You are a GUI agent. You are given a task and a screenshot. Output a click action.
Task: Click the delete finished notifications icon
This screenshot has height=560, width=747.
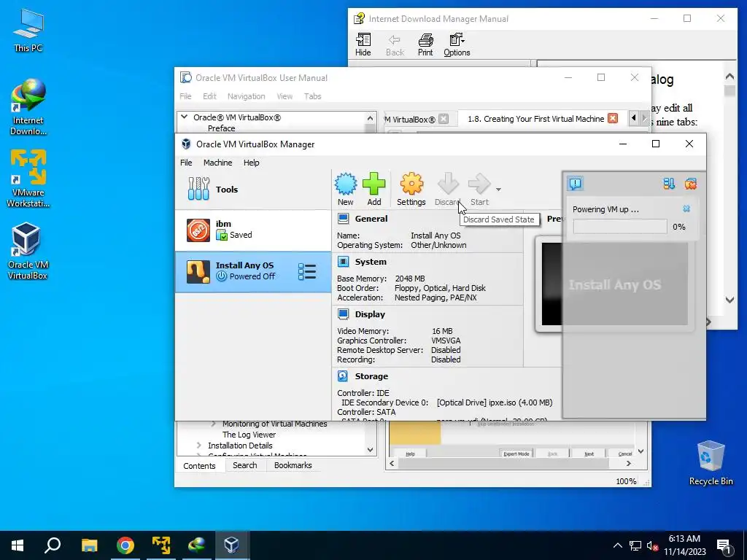pyautogui.click(x=690, y=184)
